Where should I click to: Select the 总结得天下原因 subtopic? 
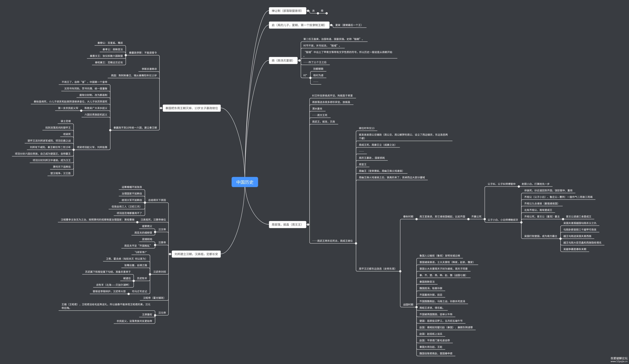pyautogui.click(x=157, y=200)
